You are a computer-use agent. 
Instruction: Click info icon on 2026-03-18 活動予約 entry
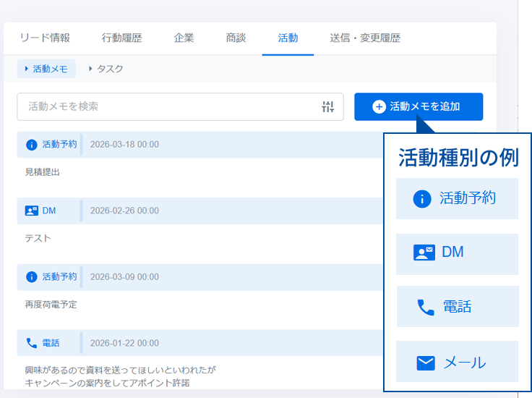pyautogui.click(x=32, y=145)
